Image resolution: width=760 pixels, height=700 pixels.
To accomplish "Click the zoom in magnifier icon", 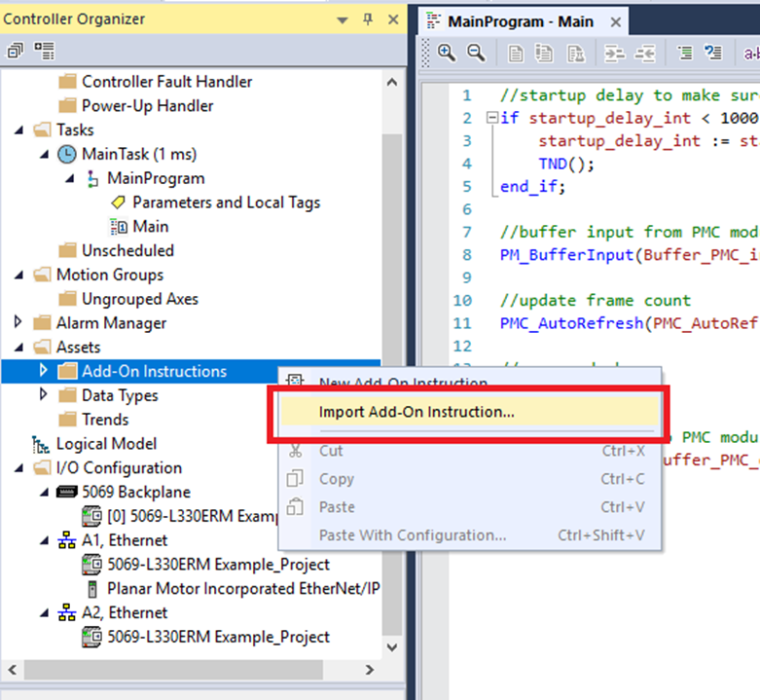I will pos(447,54).
